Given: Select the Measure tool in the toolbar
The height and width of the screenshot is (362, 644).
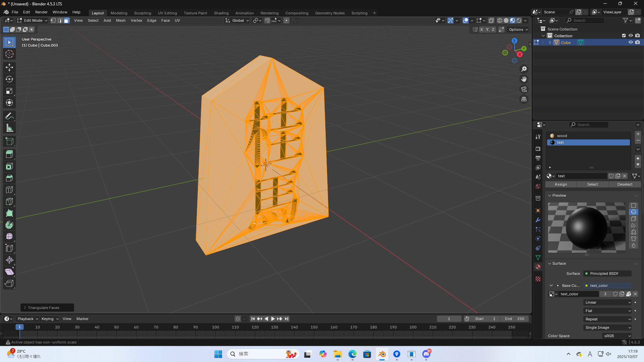Looking at the screenshot, I should [x=9, y=128].
